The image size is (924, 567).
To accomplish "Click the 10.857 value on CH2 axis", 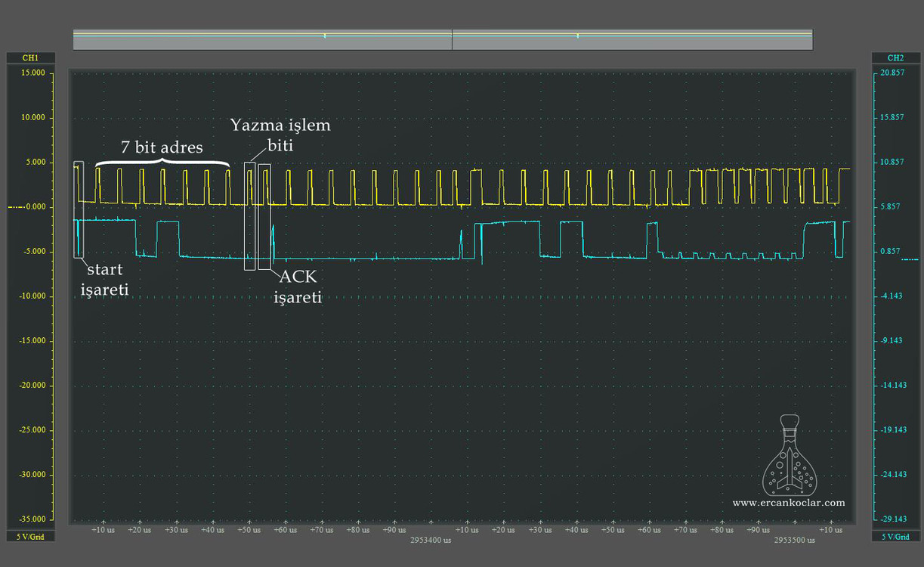I will click(892, 162).
